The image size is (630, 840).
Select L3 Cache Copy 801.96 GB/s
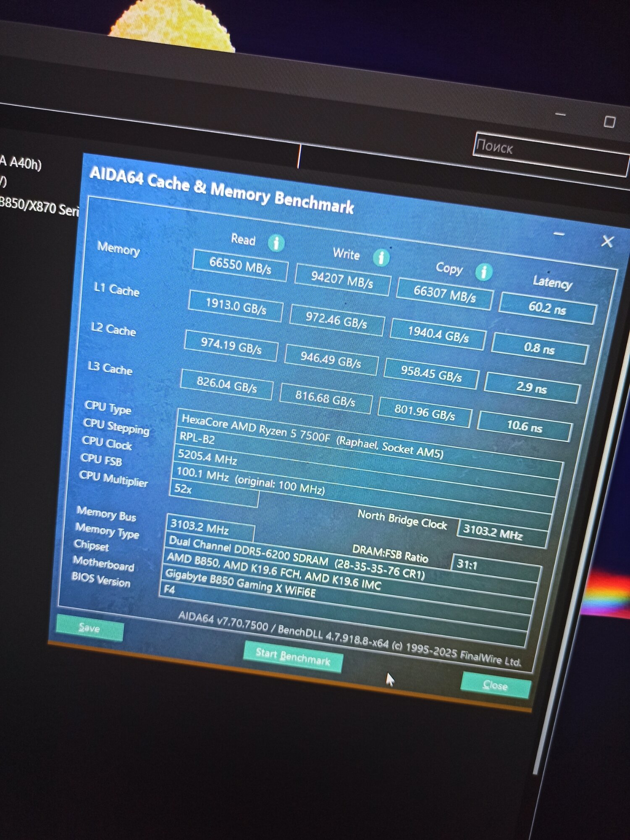click(425, 412)
